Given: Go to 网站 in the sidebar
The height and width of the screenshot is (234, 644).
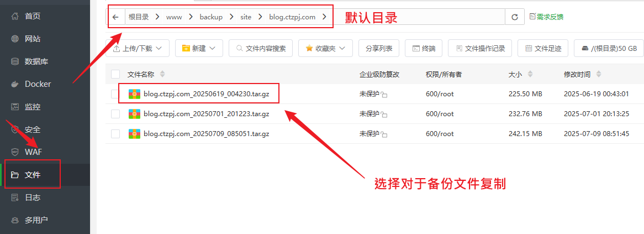Looking at the screenshot, I should (x=33, y=39).
